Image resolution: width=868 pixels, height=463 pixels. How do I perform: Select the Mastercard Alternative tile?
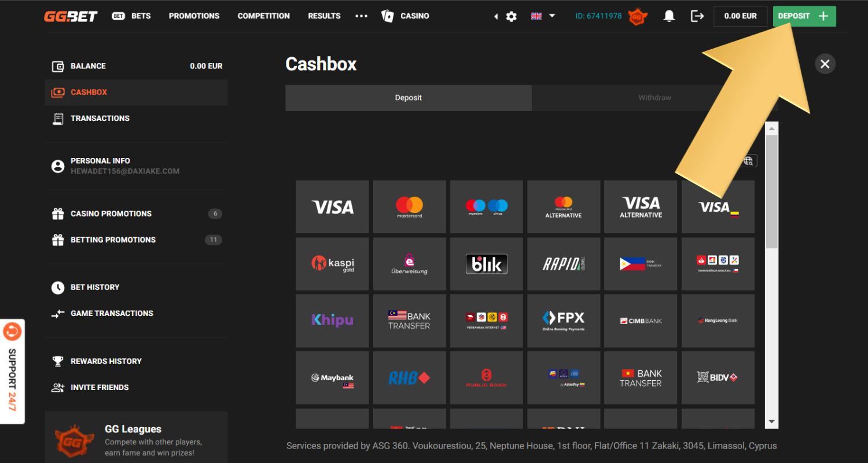(564, 207)
